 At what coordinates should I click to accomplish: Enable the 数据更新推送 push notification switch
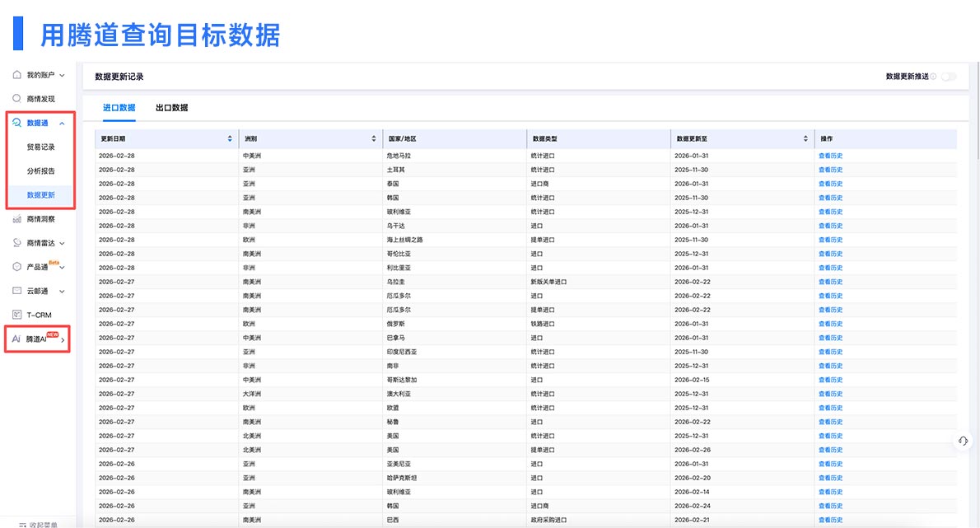947,76
